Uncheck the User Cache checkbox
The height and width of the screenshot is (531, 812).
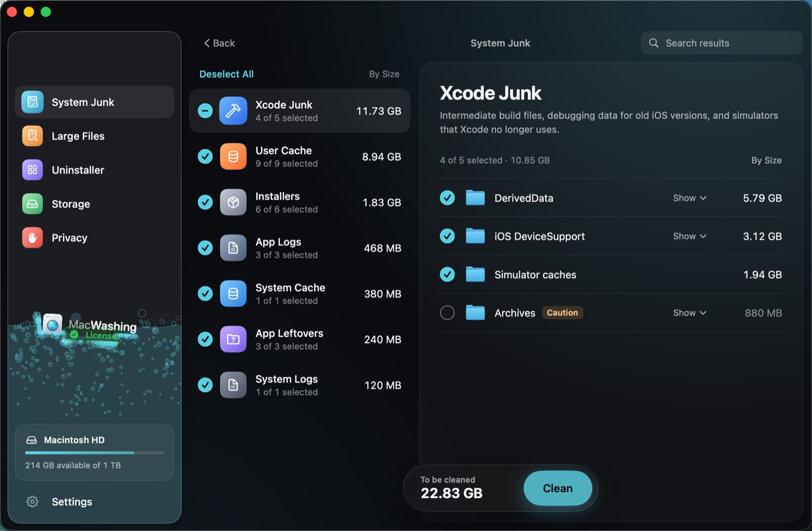tap(205, 156)
